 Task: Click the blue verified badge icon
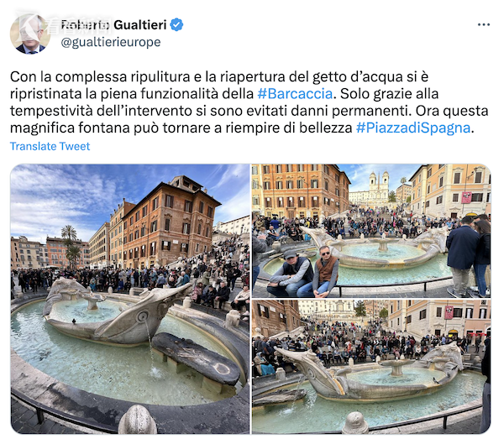(176, 24)
